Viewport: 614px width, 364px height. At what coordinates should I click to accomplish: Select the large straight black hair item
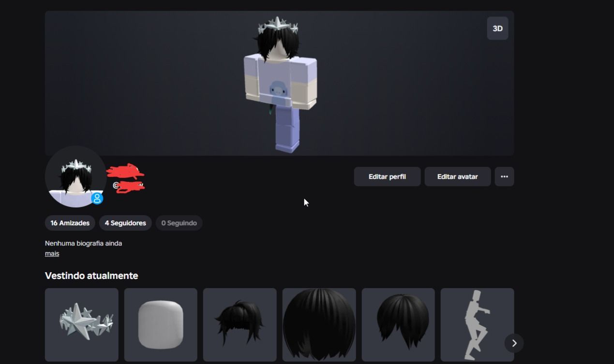pos(319,324)
